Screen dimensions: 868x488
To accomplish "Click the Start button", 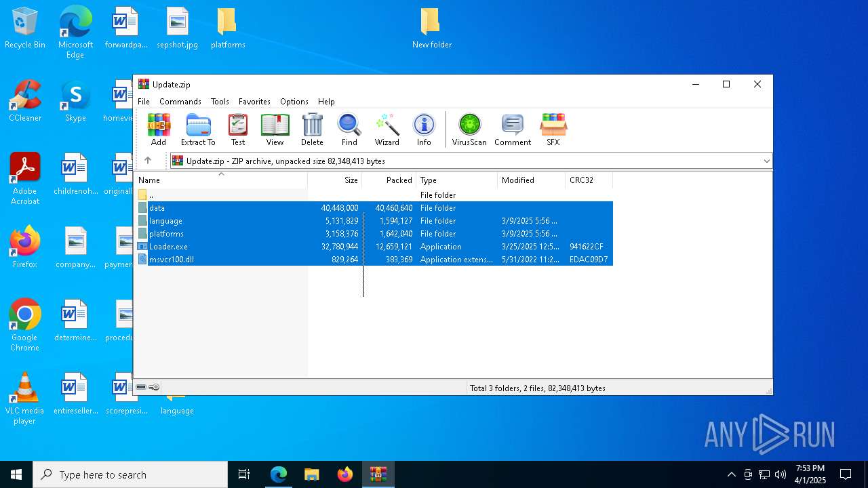I will [x=16, y=474].
